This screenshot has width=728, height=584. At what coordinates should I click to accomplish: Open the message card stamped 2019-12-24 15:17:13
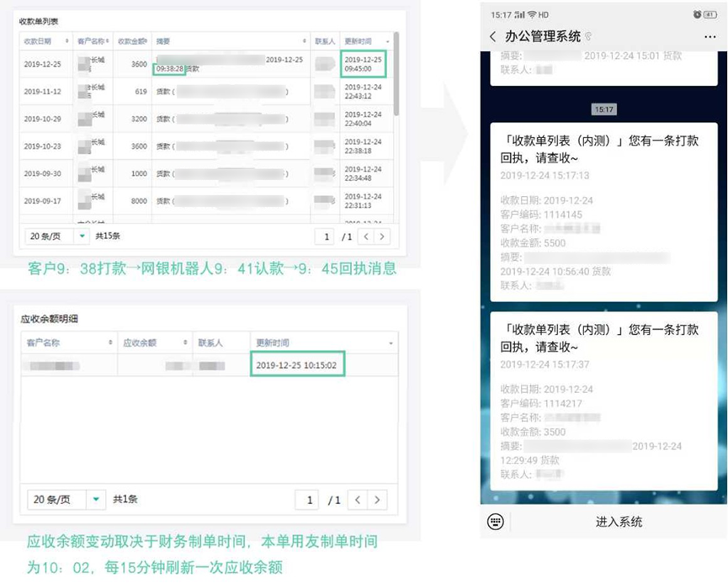tap(603, 212)
